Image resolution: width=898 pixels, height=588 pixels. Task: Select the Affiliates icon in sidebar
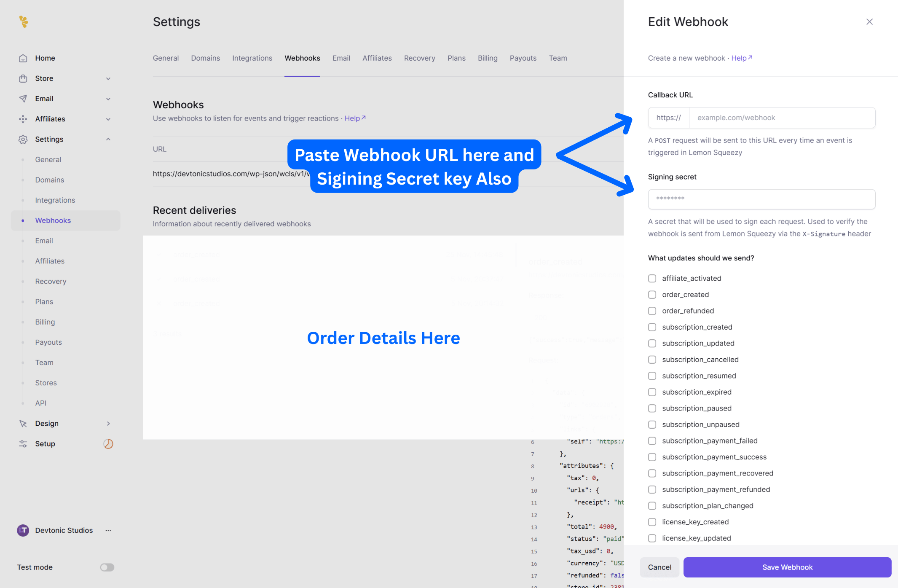coord(23,119)
